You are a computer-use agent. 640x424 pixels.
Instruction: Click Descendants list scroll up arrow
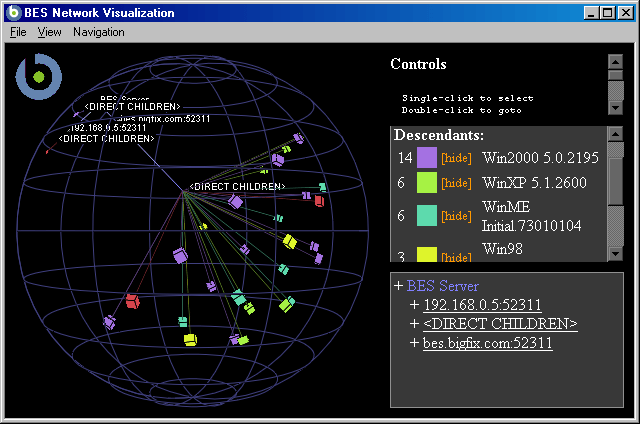click(615, 134)
